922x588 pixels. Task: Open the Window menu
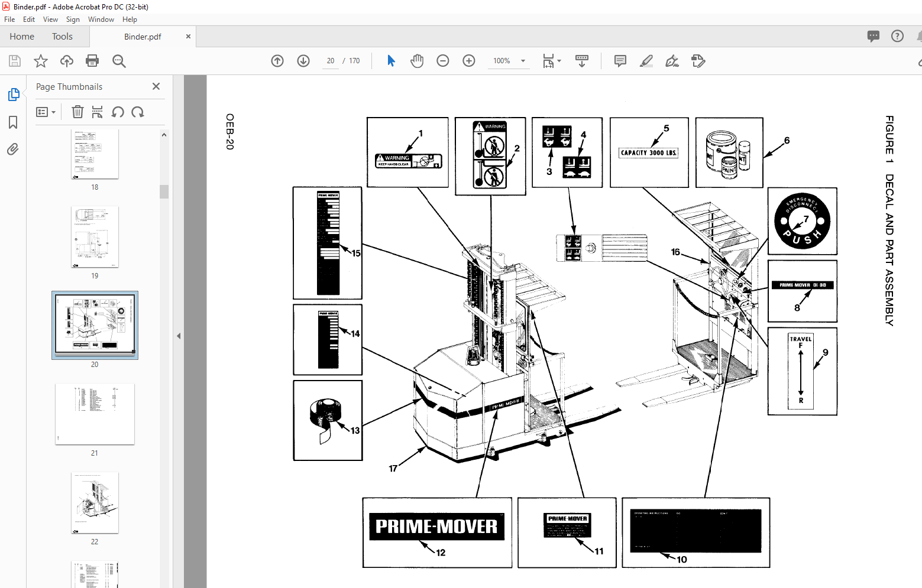coord(101,20)
